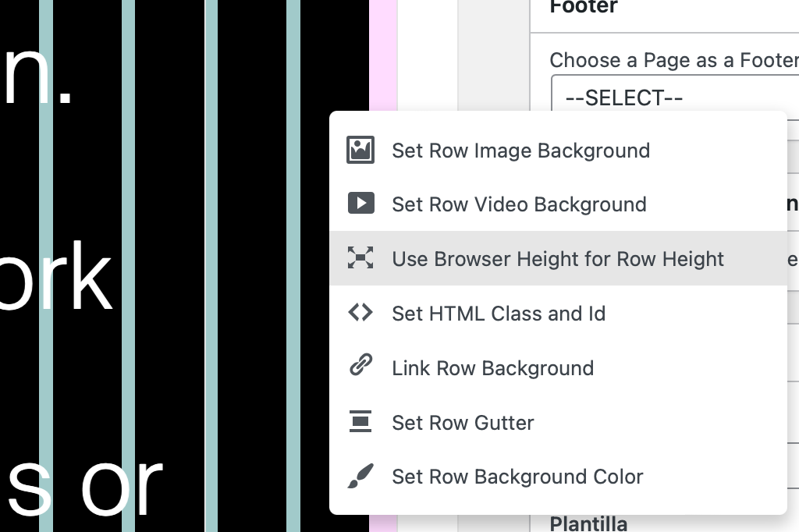Click the chain link icon for Row Background

pos(360,367)
